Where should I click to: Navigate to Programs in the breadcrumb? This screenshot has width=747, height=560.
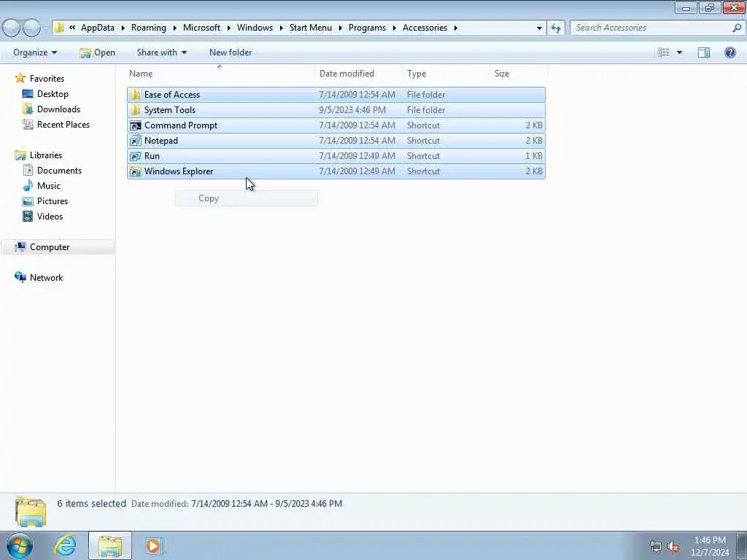(x=368, y=28)
